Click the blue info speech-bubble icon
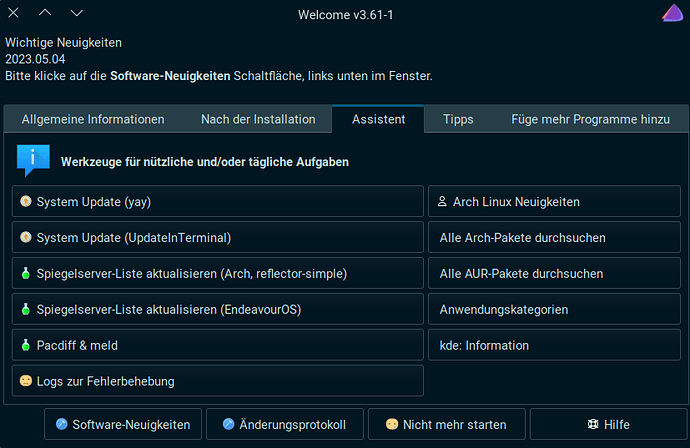Viewport: 690px width, 448px height. pyautogui.click(x=33, y=161)
